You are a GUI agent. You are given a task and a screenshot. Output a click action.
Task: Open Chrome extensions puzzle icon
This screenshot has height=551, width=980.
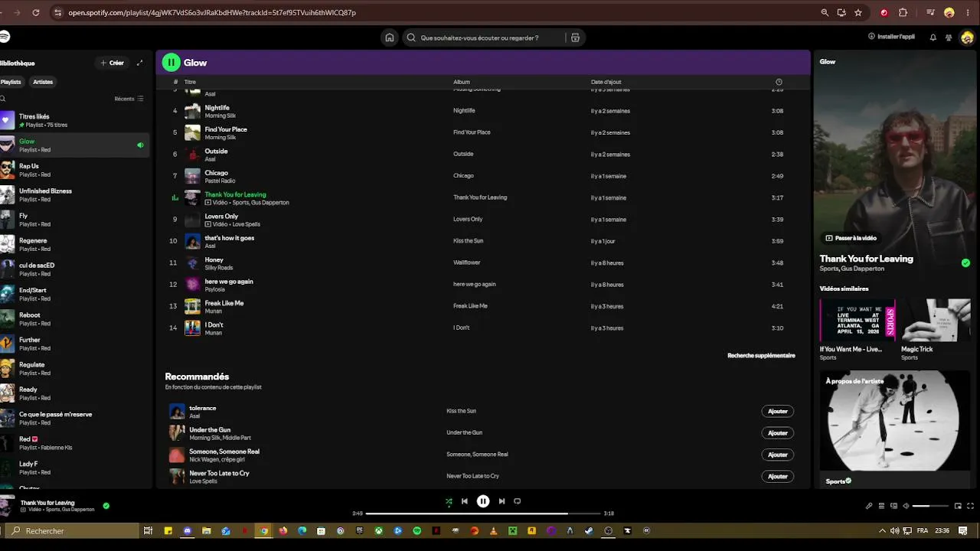(x=903, y=12)
